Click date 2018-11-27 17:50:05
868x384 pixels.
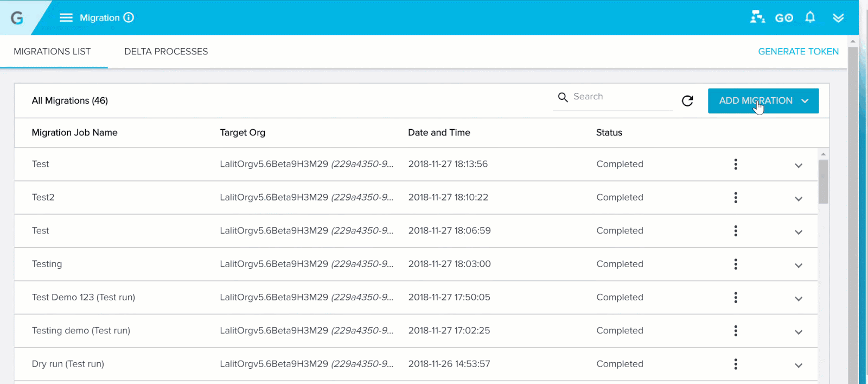coord(449,297)
